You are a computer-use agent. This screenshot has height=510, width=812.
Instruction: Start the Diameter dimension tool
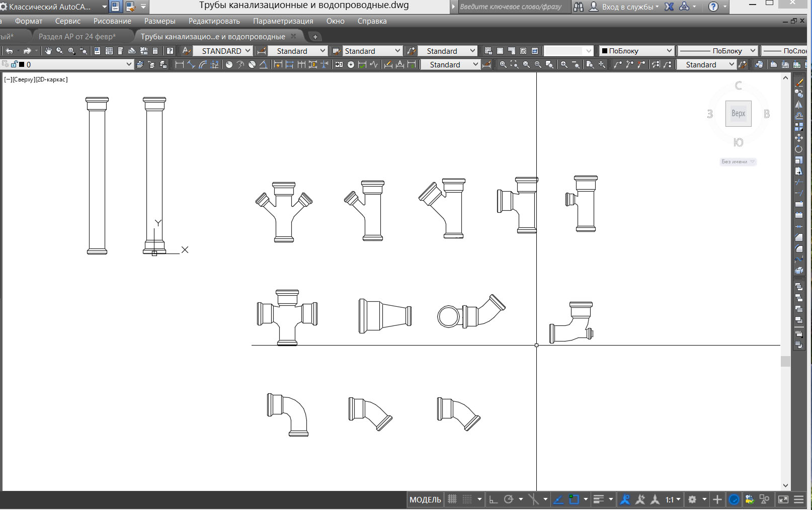pyautogui.click(x=252, y=64)
